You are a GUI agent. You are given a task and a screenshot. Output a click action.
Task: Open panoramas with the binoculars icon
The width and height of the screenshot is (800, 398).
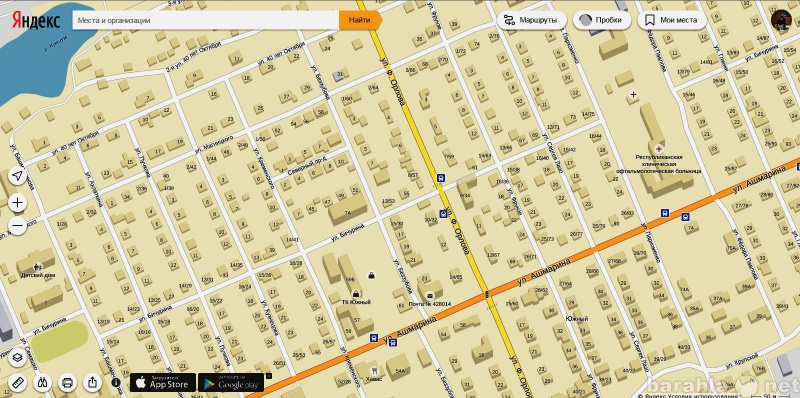(42, 382)
